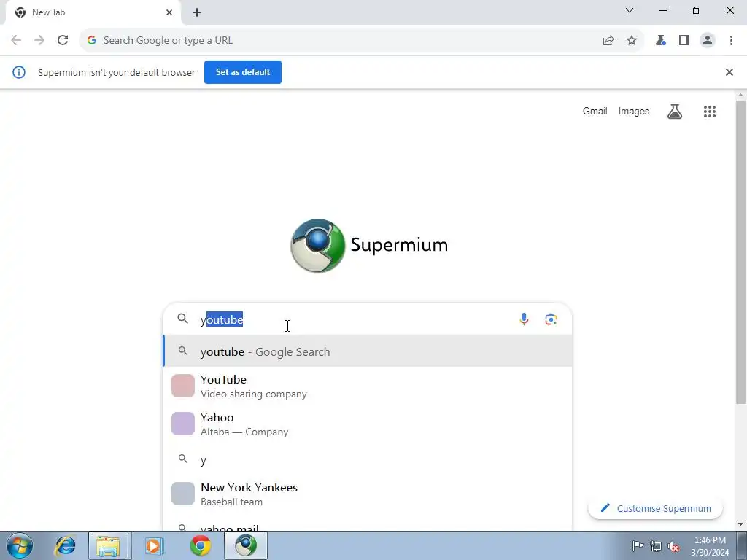Open the profile avatar menu
747x560 pixels.
click(x=708, y=41)
